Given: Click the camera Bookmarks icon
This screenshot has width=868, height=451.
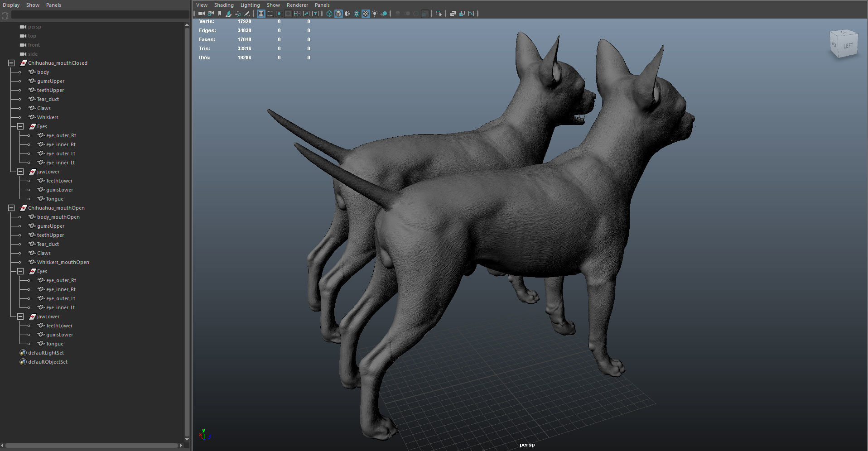Looking at the screenshot, I should point(220,14).
